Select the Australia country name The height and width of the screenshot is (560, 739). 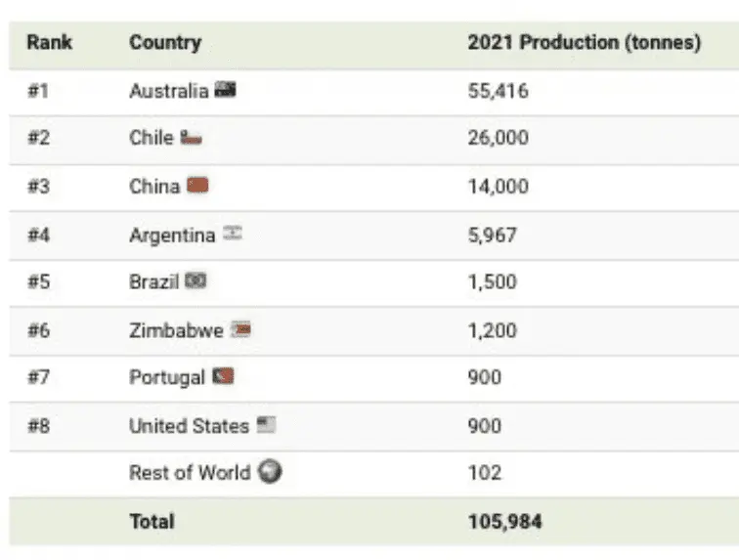pos(168,91)
